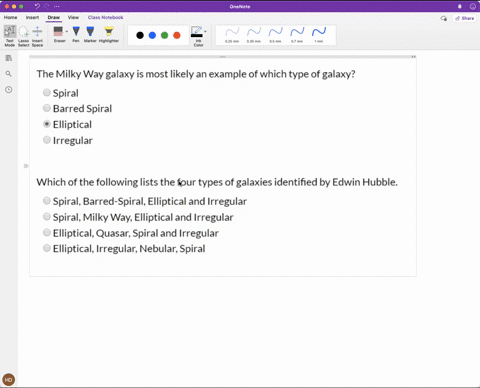Pick the black ink color
480x388 pixels.
(x=140, y=35)
